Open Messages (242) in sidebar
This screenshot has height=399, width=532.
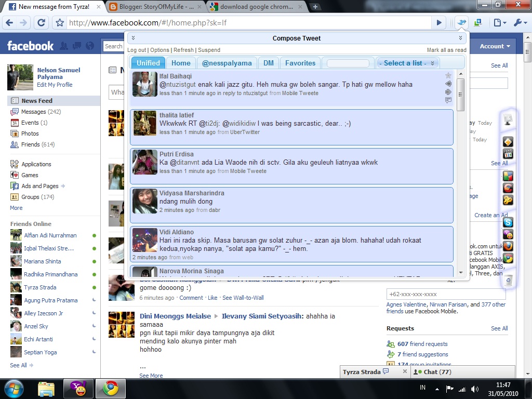click(41, 112)
